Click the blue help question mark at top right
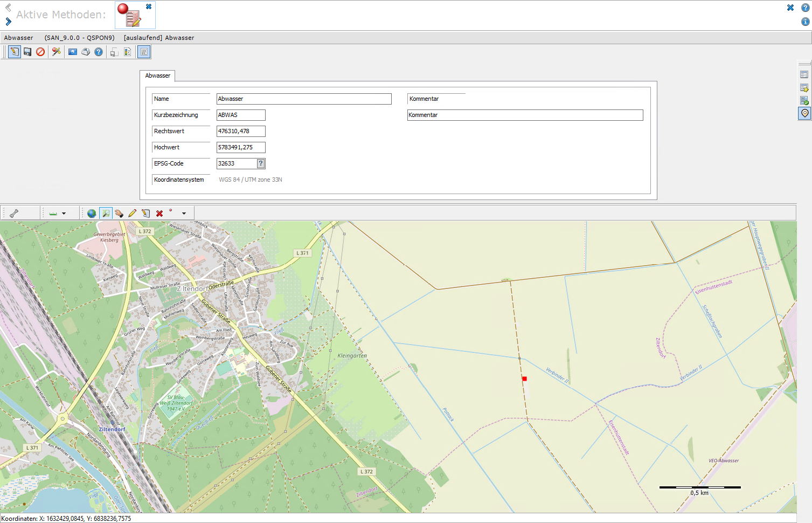This screenshot has width=812, height=523. coord(805,8)
